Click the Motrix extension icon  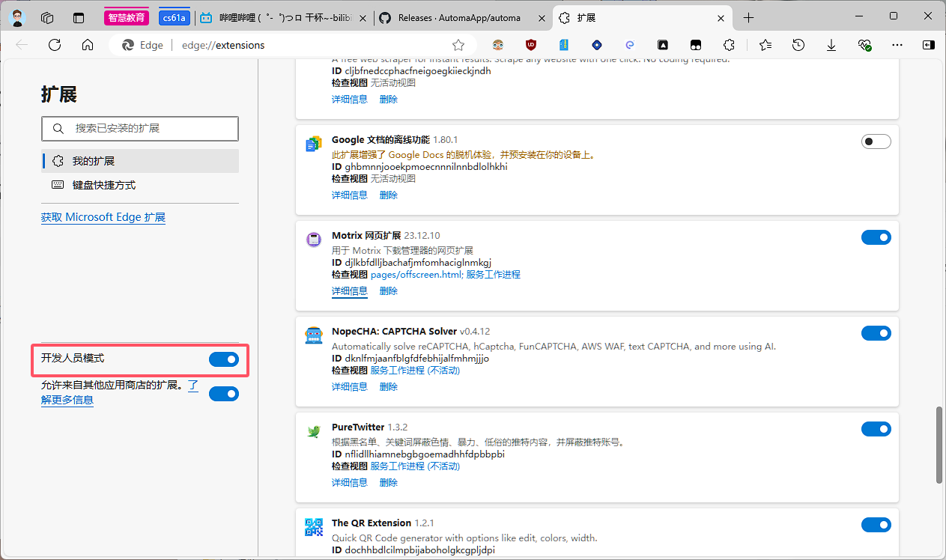[314, 240]
